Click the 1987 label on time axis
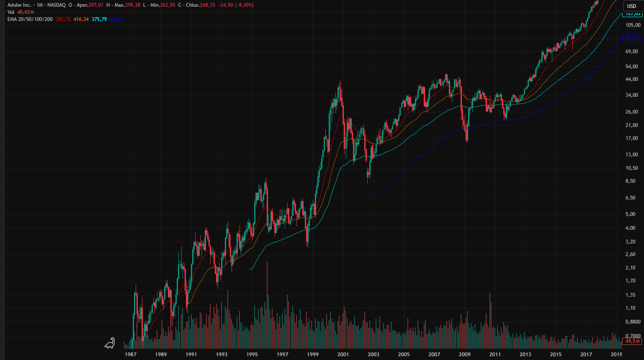The height and width of the screenshot is (360, 644). tap(131, 354)
